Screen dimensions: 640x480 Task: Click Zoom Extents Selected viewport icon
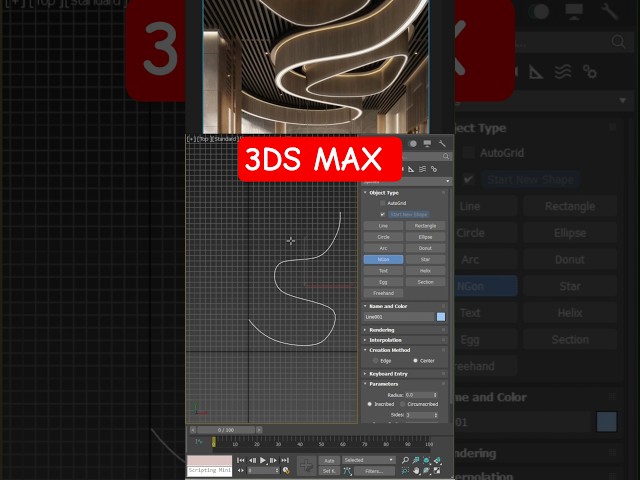pyautogui.click(x=427, y=460)
